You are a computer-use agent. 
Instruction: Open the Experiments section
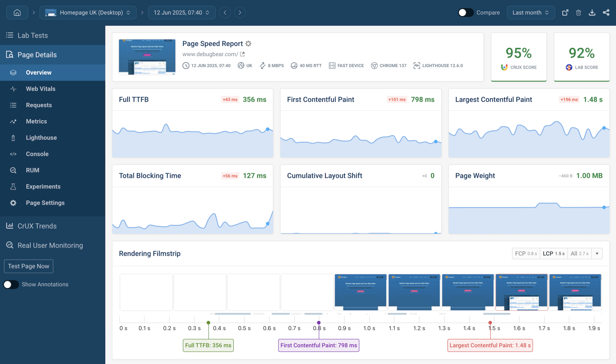43,186
